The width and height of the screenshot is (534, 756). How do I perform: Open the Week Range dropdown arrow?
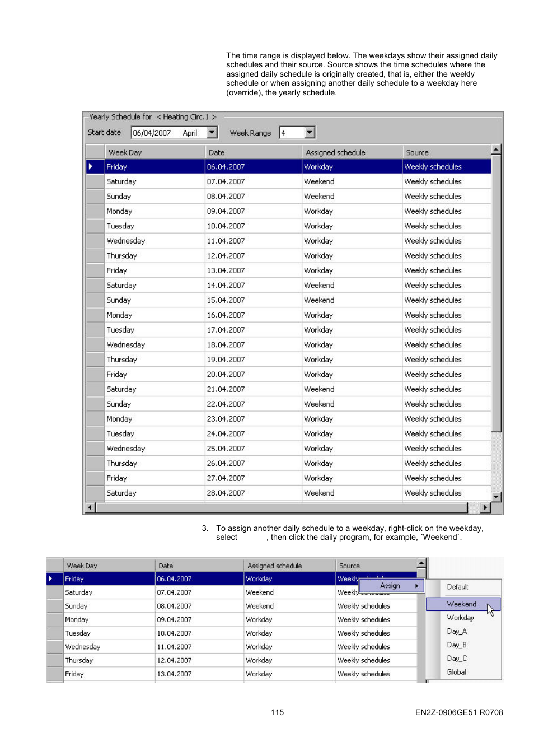(310, 133)
